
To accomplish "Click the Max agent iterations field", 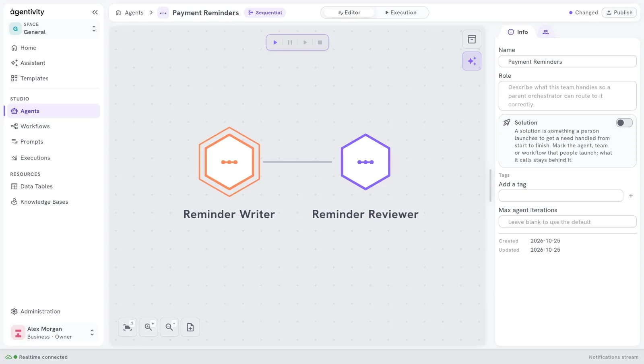I will coord(568,222).
